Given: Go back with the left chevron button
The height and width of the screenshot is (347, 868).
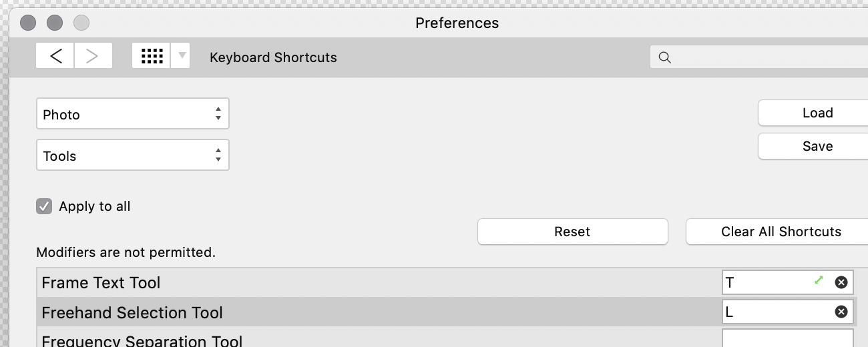Looking at the screenshot, I should coord(55,57).
